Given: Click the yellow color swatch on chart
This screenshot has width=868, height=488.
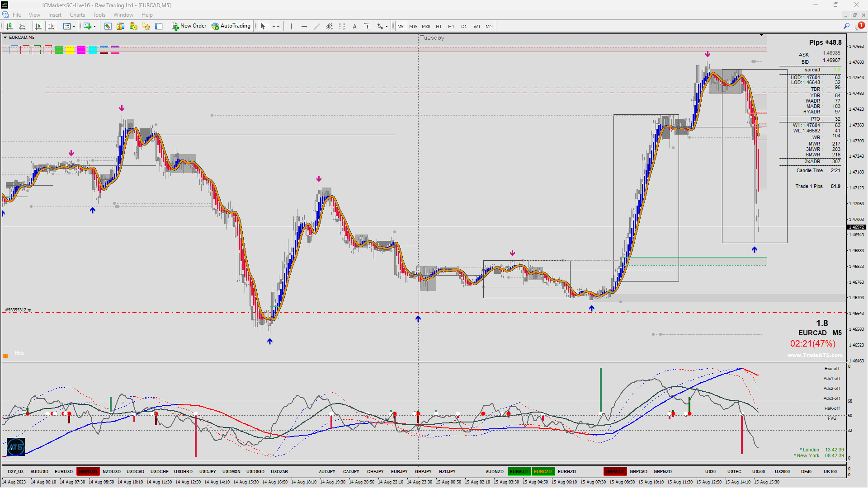Looking at the screenshot, I should [x=70, y=49].
